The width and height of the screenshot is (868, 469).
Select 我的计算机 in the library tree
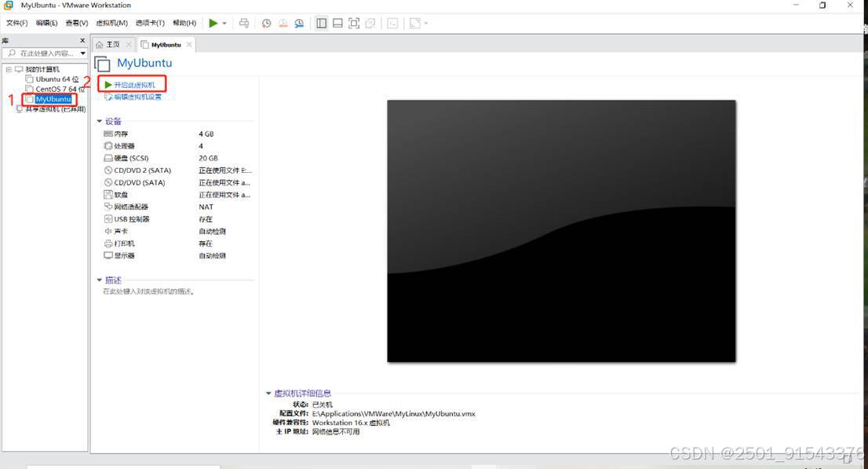point(42,69)
